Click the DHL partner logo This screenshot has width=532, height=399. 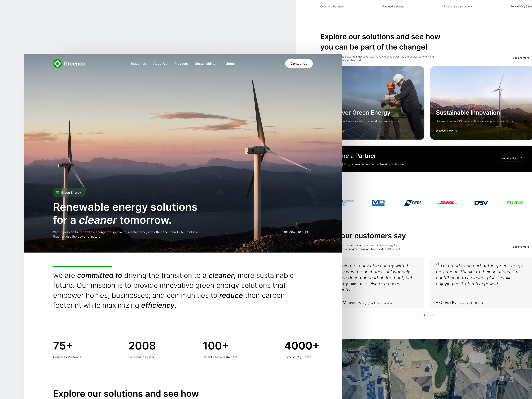(447, 203)
